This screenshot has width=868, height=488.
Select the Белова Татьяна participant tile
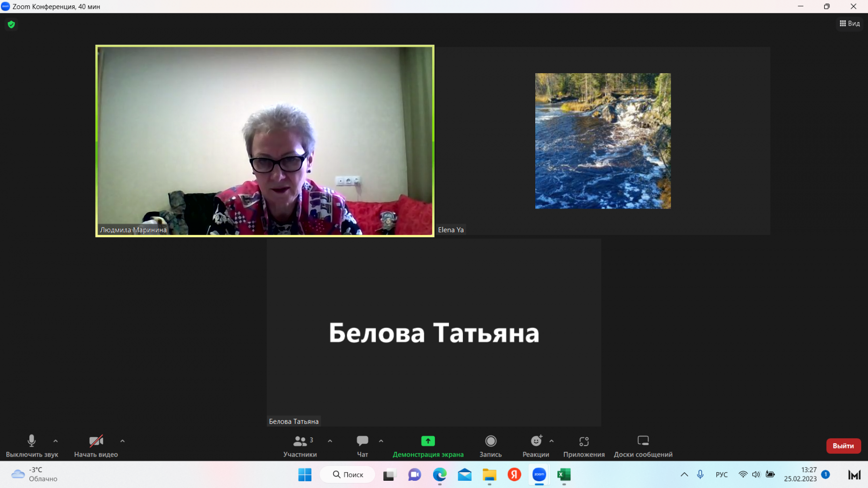(x=434, y=332)
